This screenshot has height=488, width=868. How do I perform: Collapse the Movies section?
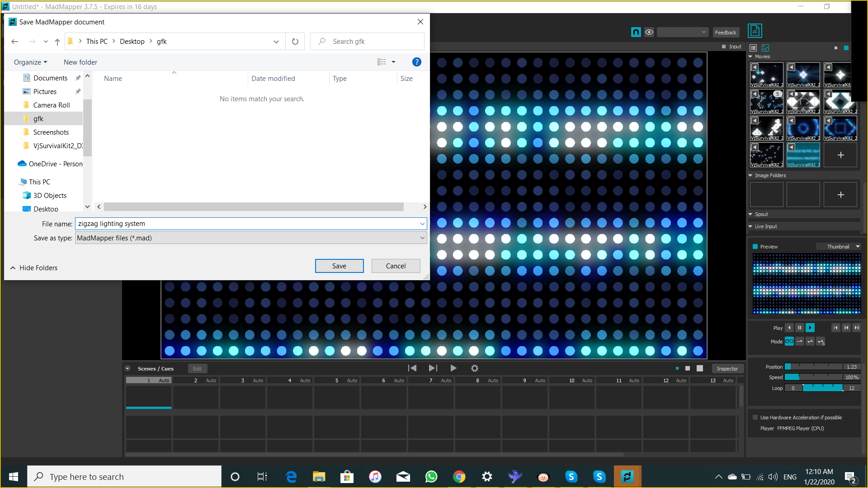750,56
